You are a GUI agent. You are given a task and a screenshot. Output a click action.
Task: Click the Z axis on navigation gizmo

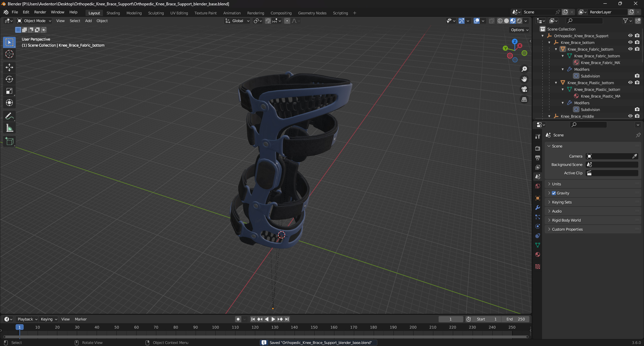515,42
